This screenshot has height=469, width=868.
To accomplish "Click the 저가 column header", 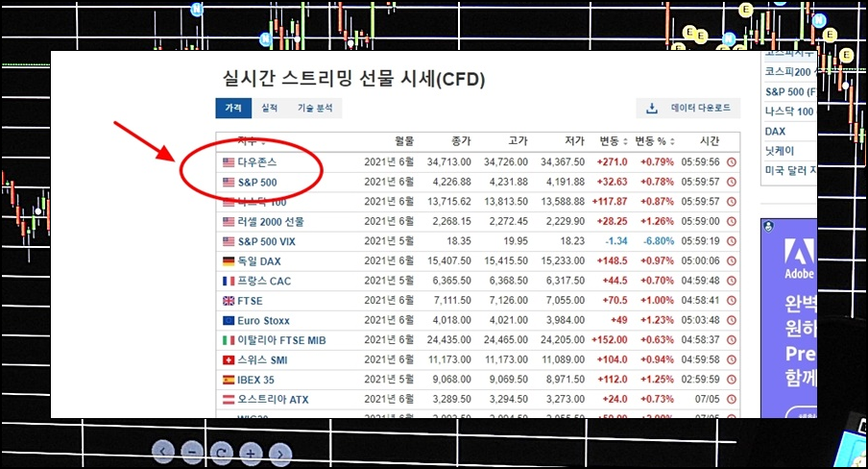I will 574,141.
